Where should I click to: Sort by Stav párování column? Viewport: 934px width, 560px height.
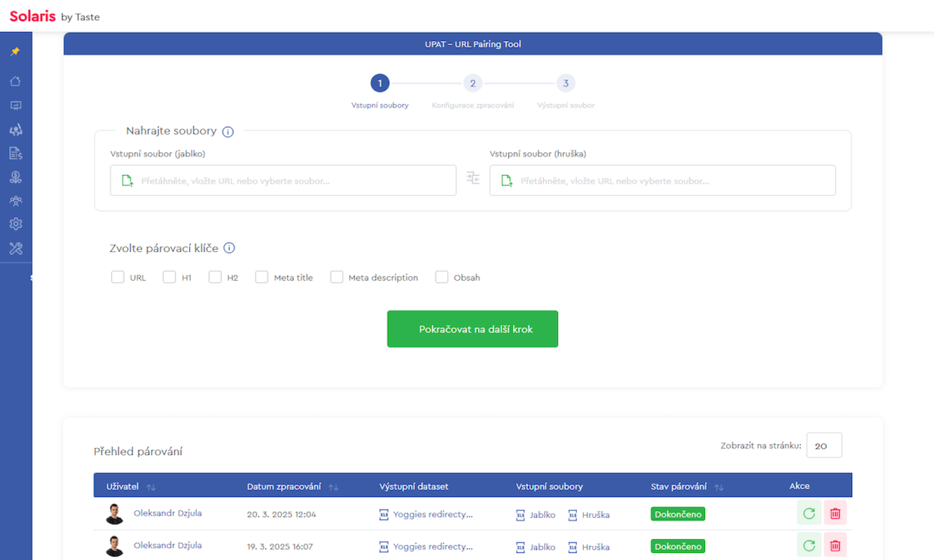point(719,487)
